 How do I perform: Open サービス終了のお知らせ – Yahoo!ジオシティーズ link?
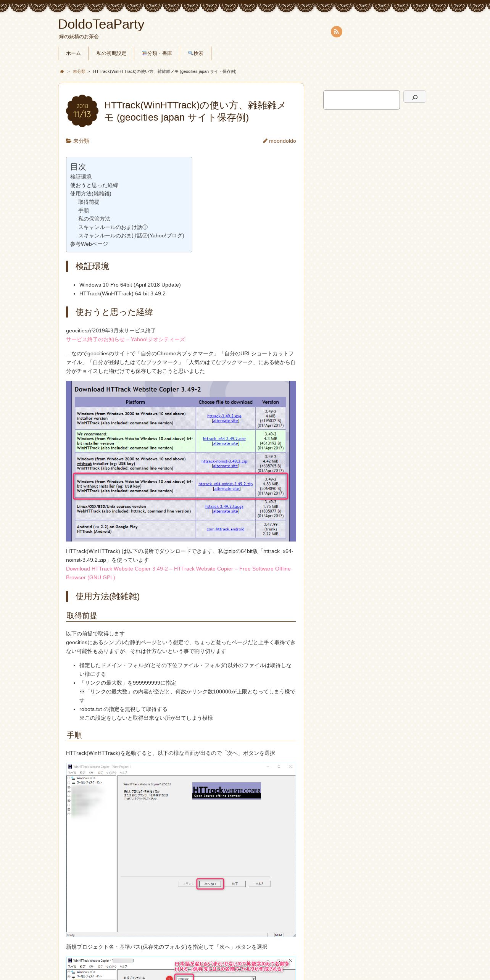[x=126, y=339]
